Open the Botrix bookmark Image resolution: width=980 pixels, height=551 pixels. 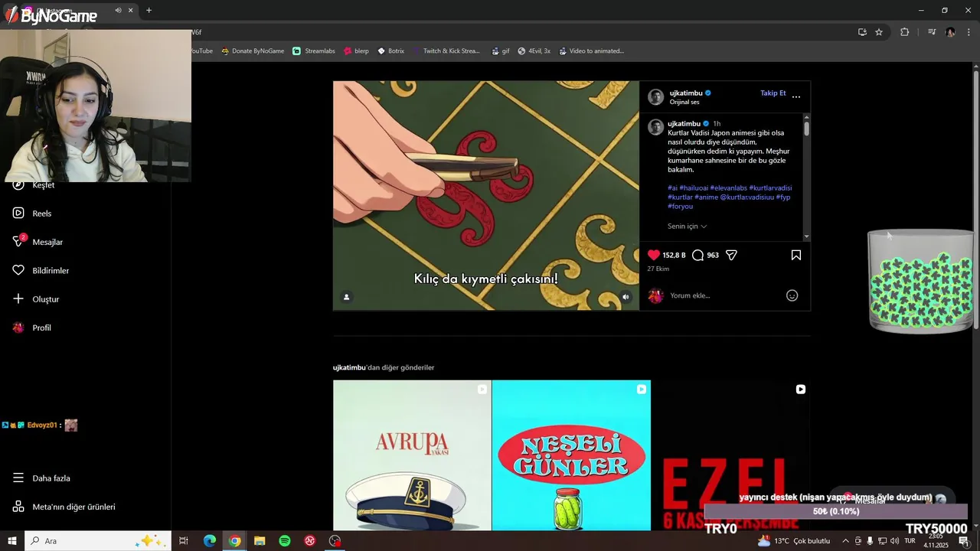(390, 51)
